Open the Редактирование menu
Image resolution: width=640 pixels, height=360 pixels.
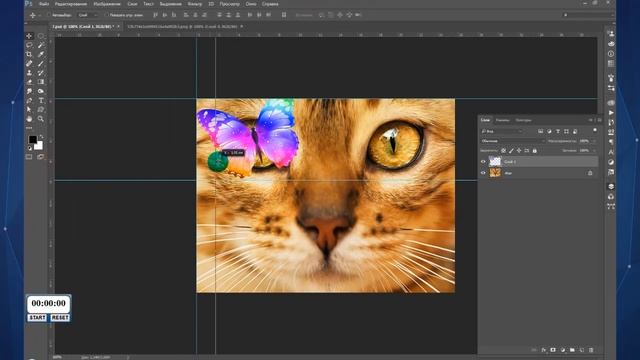pyautogui.click(x=71, y=4)
